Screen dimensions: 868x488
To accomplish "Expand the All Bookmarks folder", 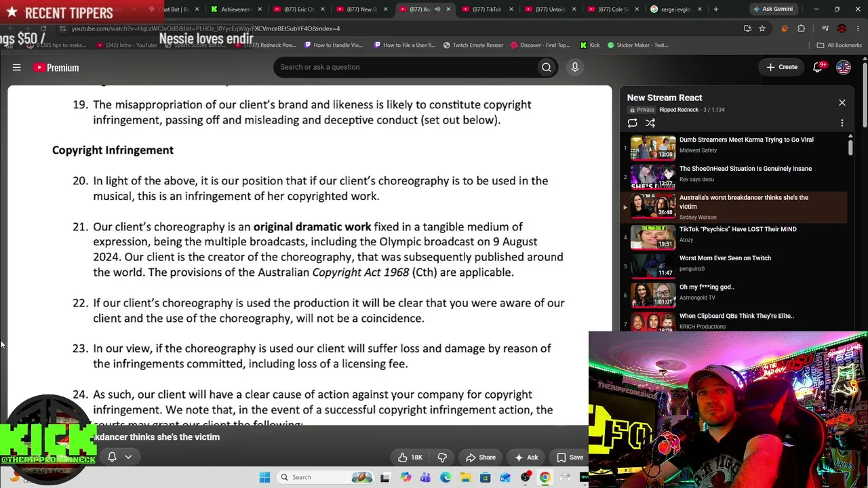I will click(840, 45).
